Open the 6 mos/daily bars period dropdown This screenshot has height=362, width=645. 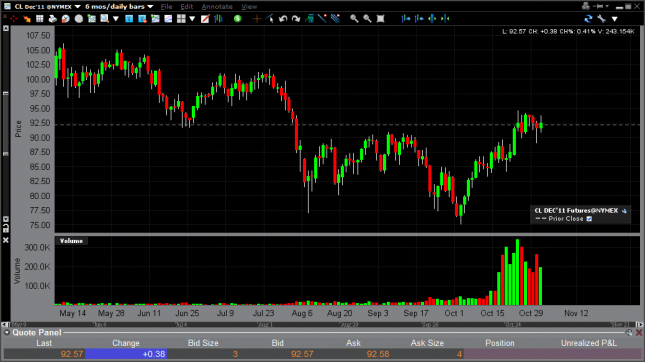150,7
